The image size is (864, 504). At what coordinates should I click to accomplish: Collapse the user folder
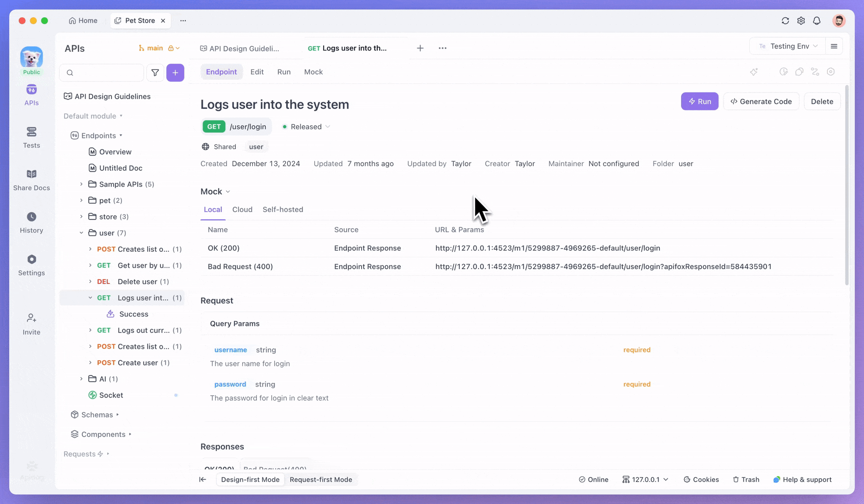(81, 233)
